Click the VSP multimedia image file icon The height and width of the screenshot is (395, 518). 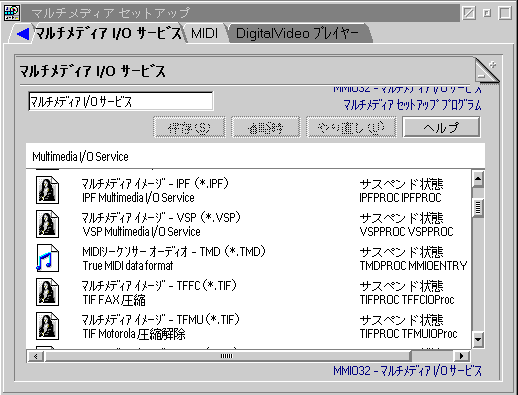(x=47, y=224)
